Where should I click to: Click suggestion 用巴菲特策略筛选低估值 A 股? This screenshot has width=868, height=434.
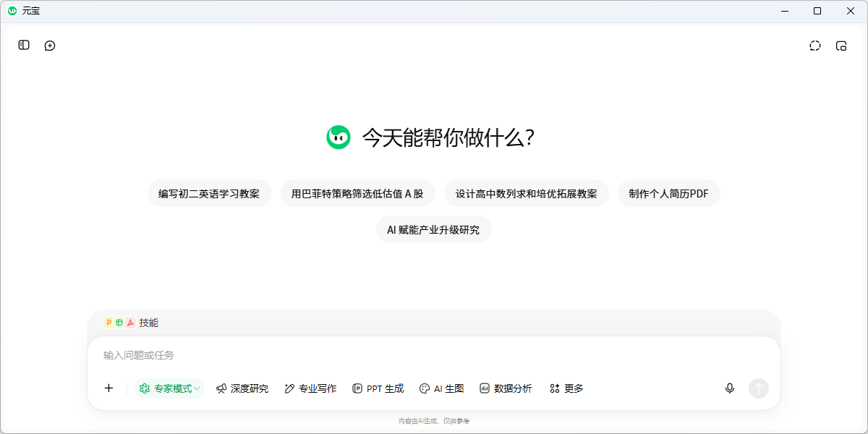pyautogui.click(x=357, y=194)
